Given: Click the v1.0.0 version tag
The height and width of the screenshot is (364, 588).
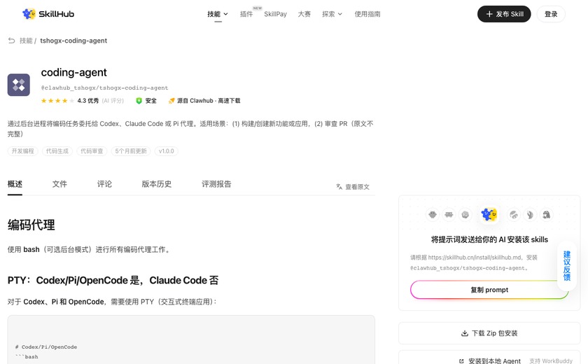Looking at the screenshot, I should pos(166,151).
